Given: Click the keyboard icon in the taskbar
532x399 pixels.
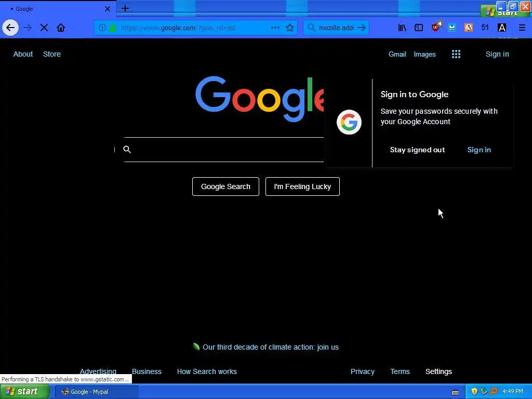Looking at the screenshot, I should point(455,392).
